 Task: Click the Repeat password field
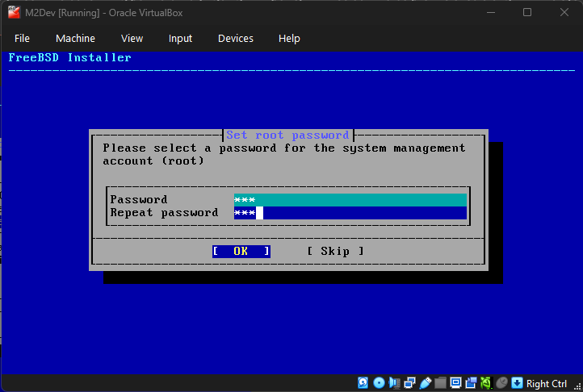point(350,213)
